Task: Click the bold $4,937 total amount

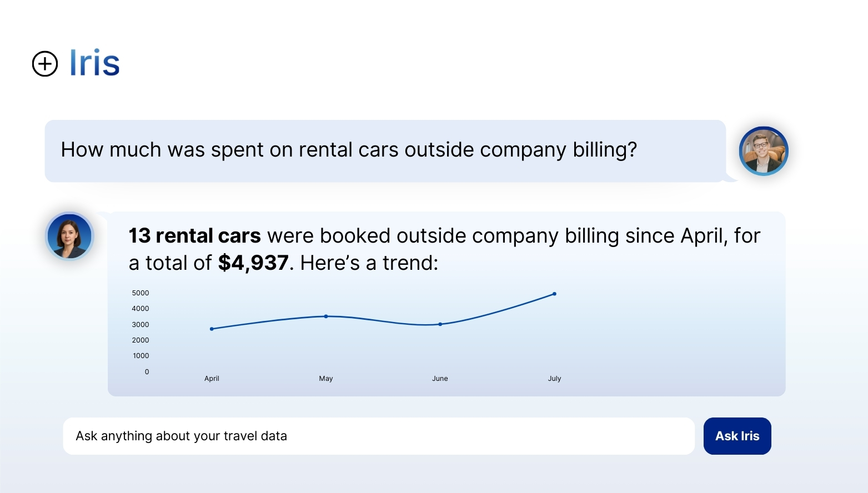Action: coord(253,263)
